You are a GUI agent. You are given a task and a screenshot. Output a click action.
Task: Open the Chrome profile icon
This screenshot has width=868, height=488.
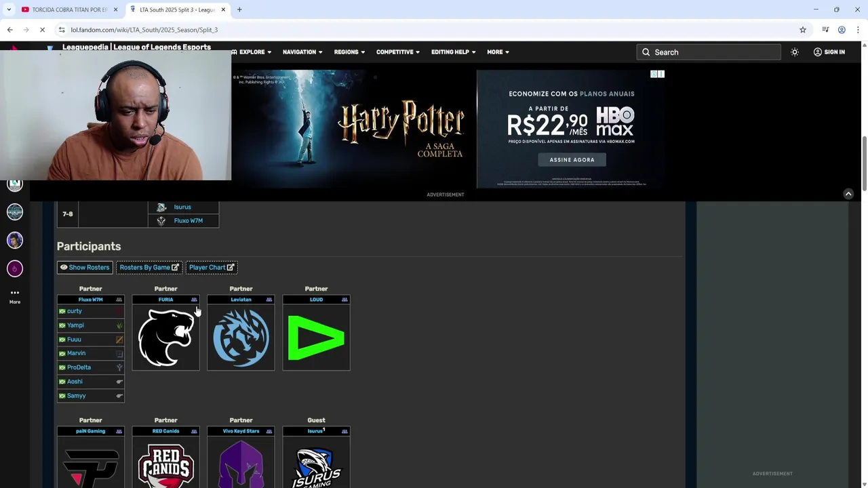(x=842, y=30)
